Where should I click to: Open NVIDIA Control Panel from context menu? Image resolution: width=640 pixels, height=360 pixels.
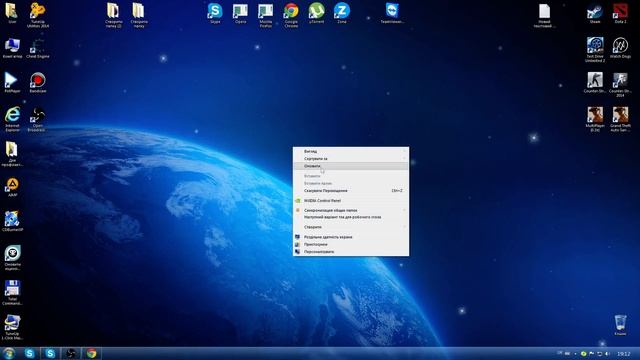tap(351, 201)
